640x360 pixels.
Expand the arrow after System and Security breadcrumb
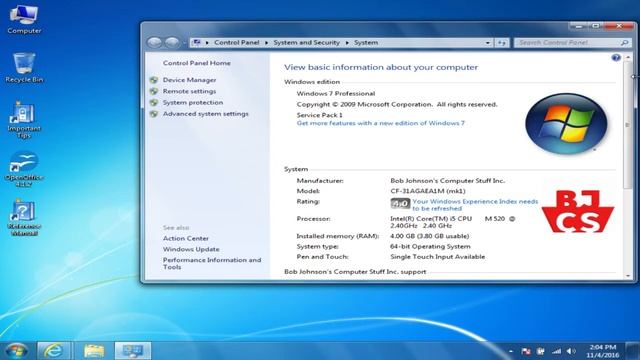(347, 42)
